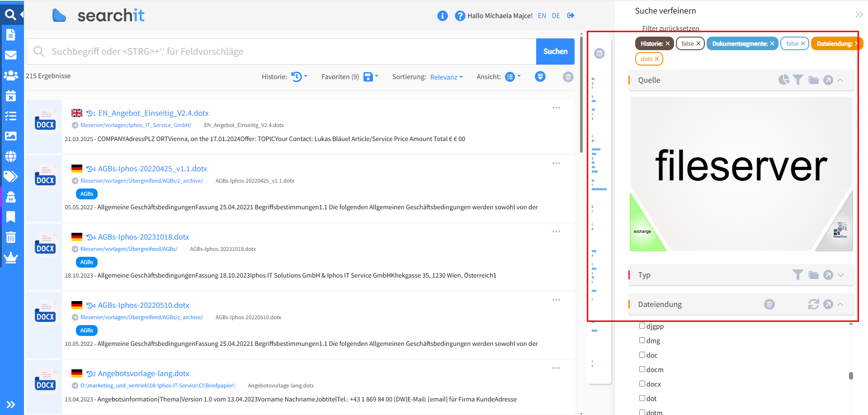The height and width of the screenshot is (415, 868).
Task: Click the Globe web search sidebar icon
Action: pyautogui.click(x=11, y=156)
